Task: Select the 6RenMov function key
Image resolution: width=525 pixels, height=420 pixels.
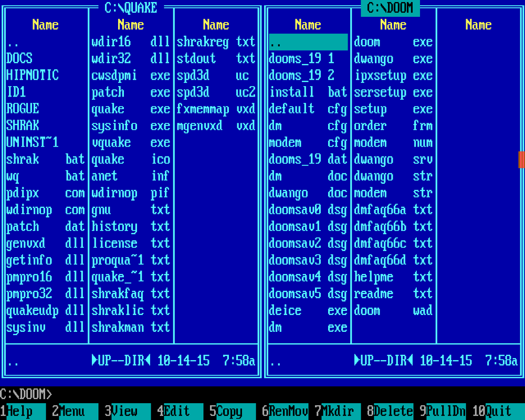Action: pyautogui.click(x=285, y=411)
